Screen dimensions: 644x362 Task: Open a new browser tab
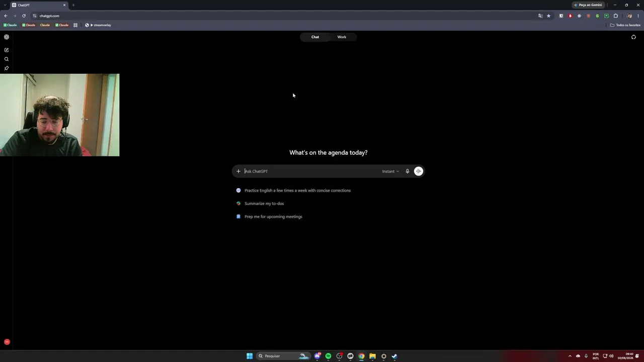pyautogui.click(x=73, y=5)
